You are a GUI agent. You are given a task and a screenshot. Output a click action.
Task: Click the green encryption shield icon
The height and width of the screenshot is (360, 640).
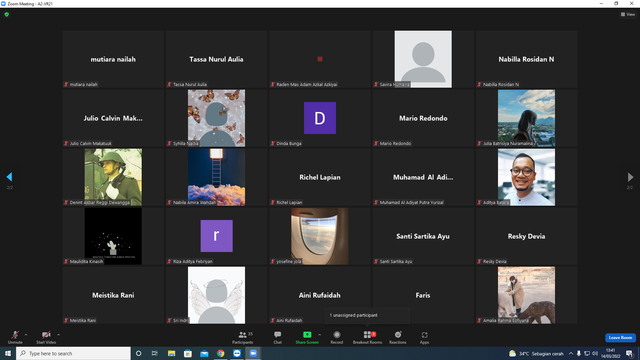[x=7, y=14]
